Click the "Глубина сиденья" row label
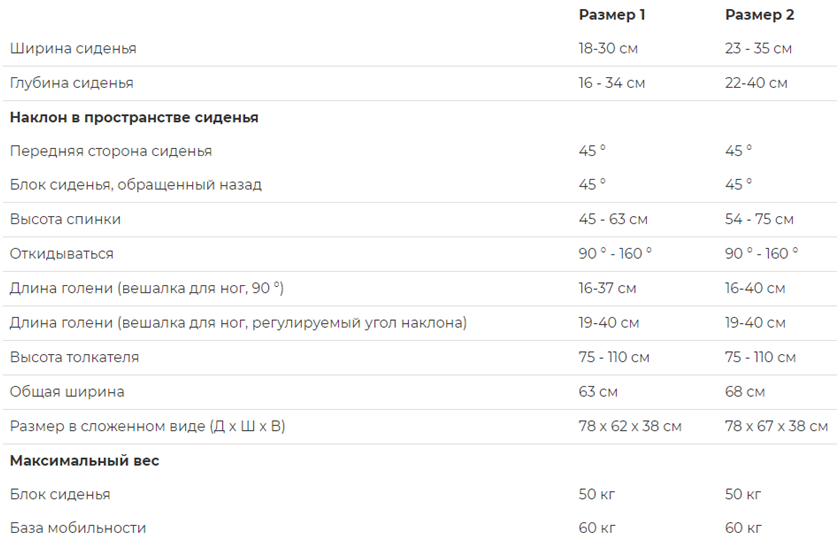Screen dimensions: 839x557 [x=71, y=83]
